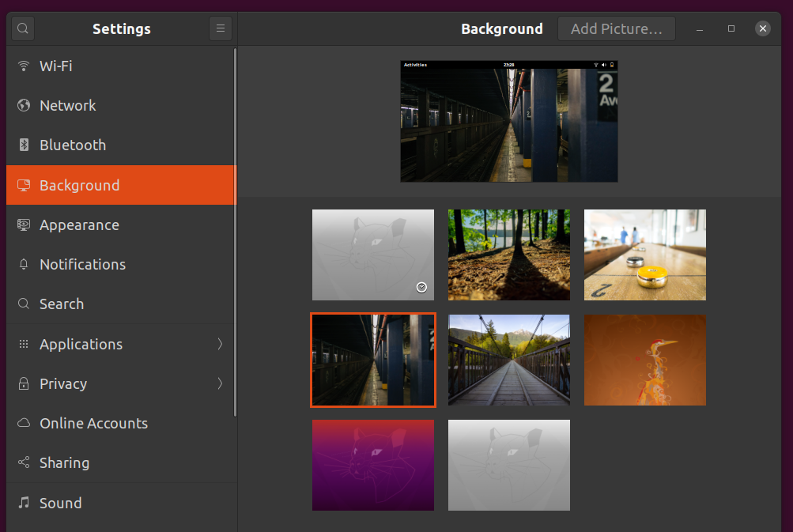Click the Notifications bell icon
Image resolution: width=793 pixels, height=532 pixels.
(24, 264)
